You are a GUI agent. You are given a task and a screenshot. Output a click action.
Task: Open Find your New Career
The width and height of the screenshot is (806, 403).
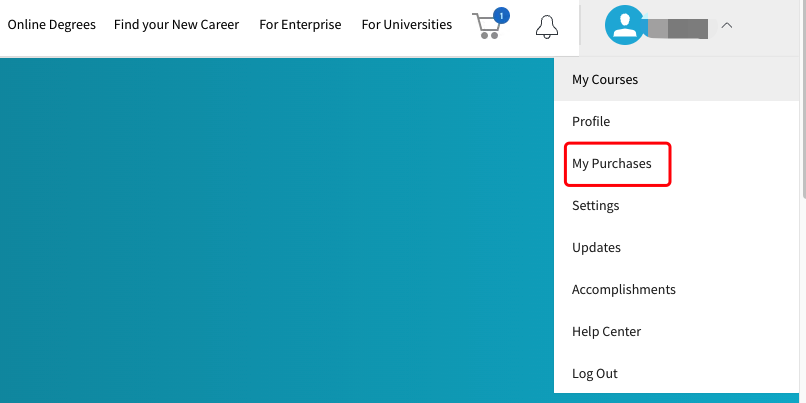176,25
